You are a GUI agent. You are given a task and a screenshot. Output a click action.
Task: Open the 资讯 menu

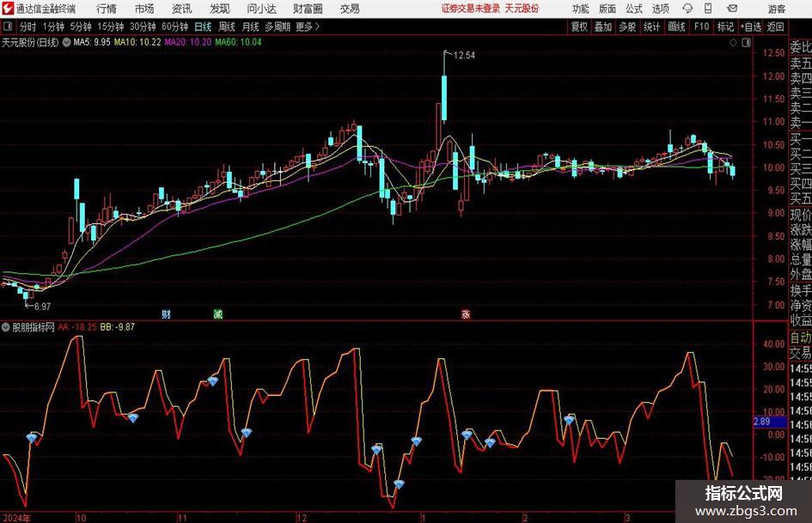click(x=182, y=9)
